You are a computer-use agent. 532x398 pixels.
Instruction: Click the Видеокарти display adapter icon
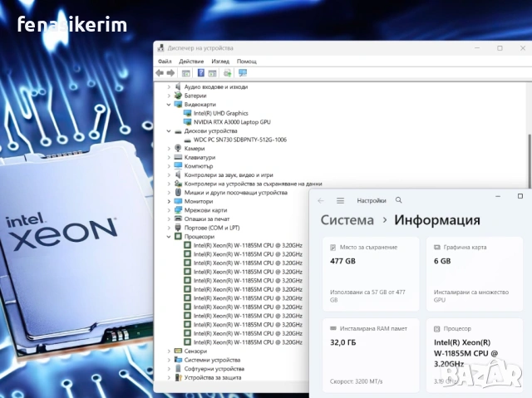(x=178, y=104)
